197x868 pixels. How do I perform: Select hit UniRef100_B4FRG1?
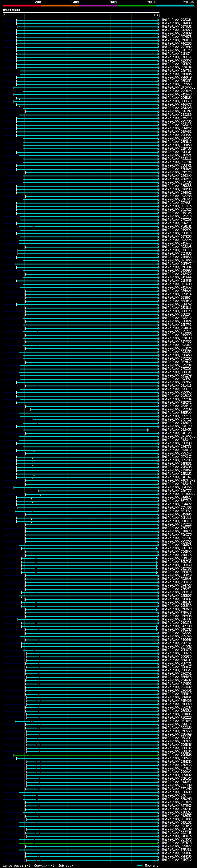[177, 463]
